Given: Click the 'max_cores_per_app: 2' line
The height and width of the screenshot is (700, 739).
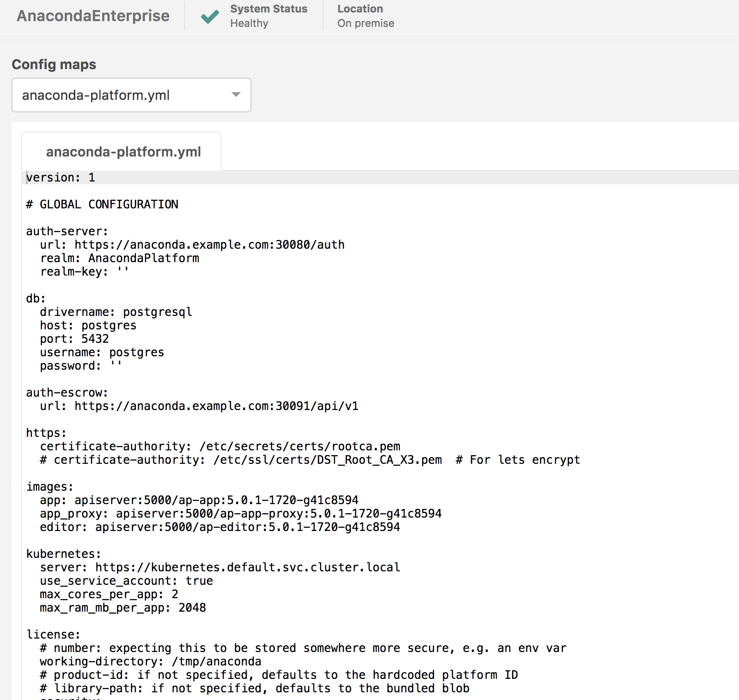Looking at the screenshot, I should (x=109, y=594).
